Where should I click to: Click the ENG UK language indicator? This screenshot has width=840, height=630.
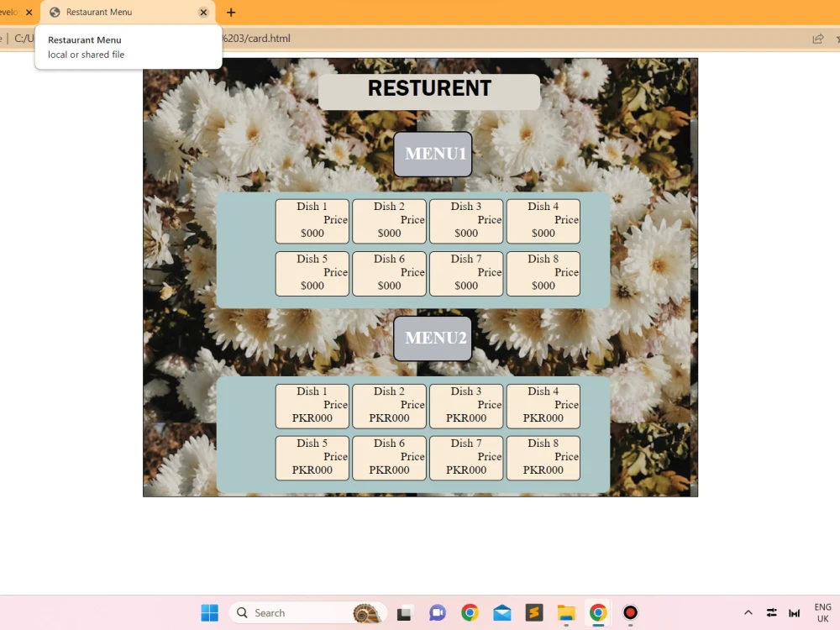point(823,612)
